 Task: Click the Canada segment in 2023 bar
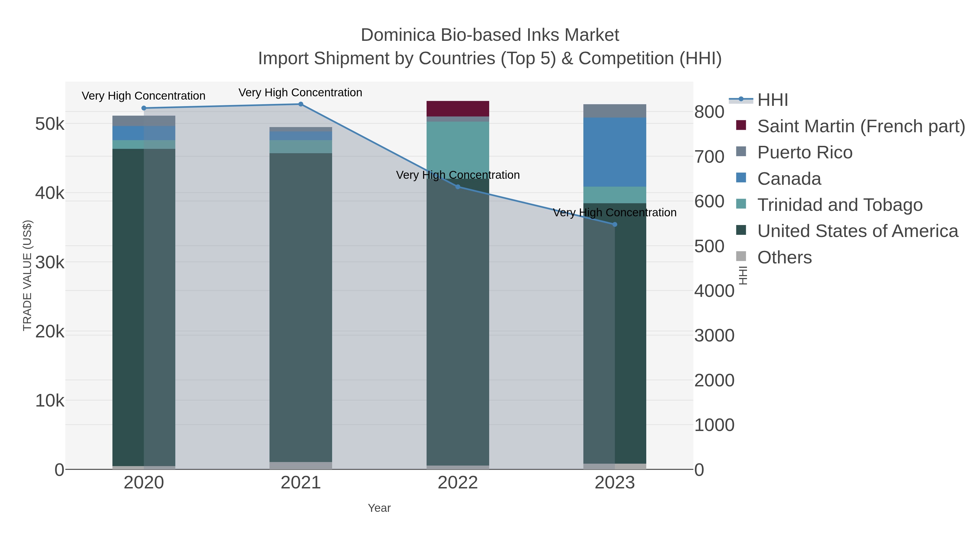(615, 152)
